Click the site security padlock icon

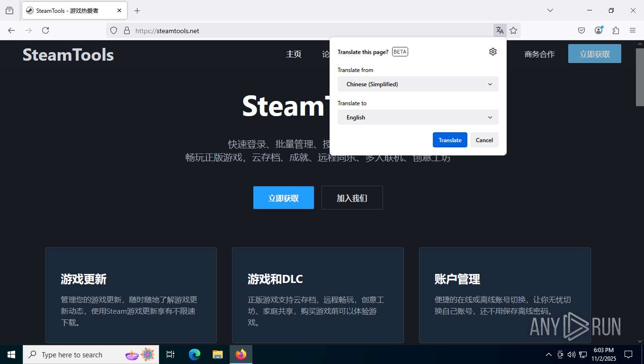126,30
